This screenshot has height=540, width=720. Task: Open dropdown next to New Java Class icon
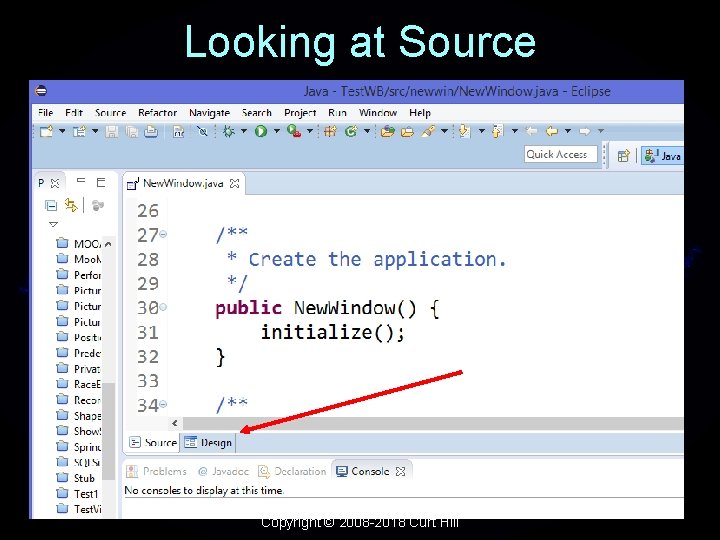pos(367,131)
